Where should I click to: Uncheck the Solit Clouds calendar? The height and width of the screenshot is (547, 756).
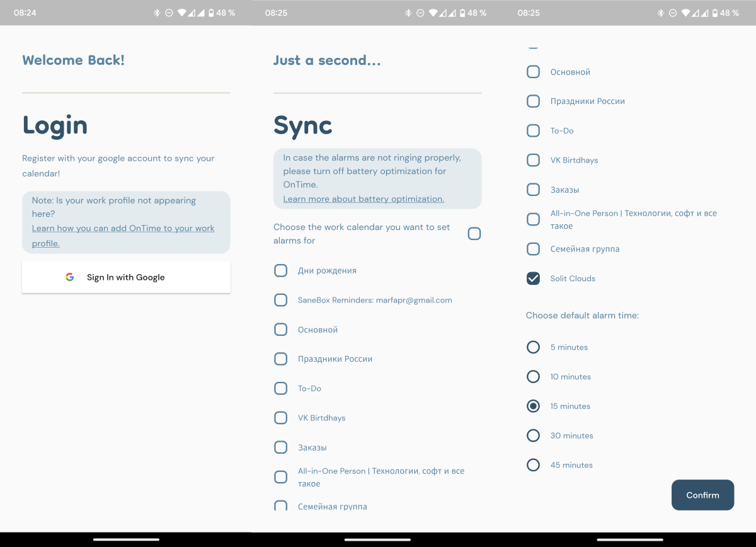534,279
